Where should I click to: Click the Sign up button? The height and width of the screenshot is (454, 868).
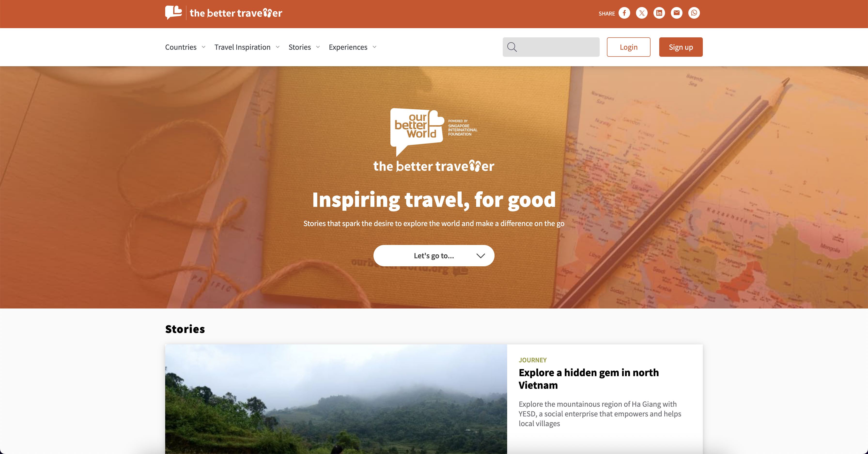coord(681,47)
